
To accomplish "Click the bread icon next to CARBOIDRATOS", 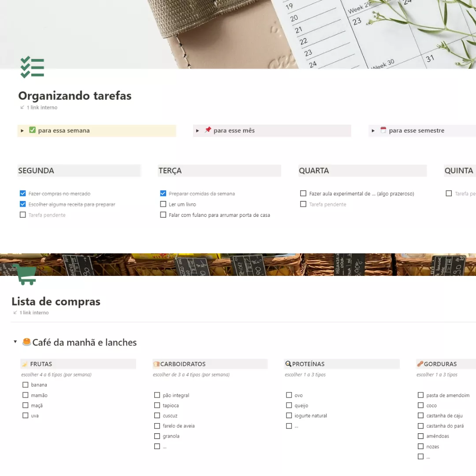I will (x=156, y=364).
